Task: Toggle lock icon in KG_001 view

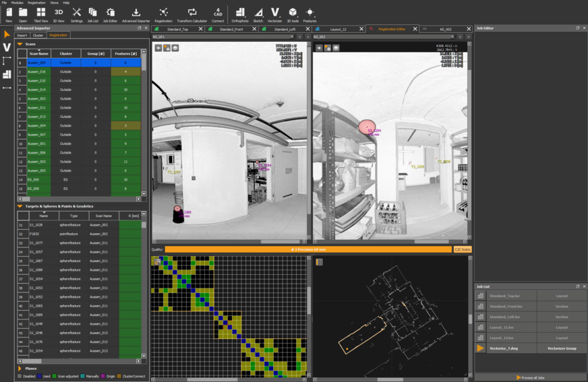Action: [167, 48]
